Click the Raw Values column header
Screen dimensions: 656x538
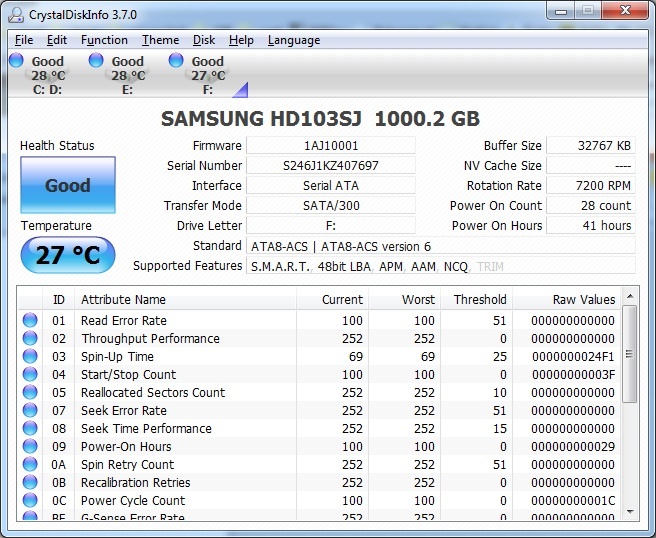pyautogui.click(x=566, y=299)
